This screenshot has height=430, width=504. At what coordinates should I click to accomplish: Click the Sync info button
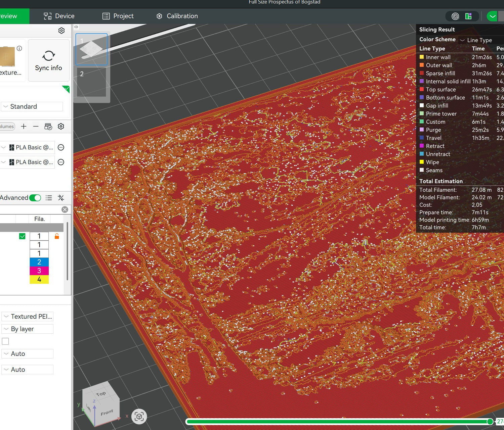click(49, 60)
